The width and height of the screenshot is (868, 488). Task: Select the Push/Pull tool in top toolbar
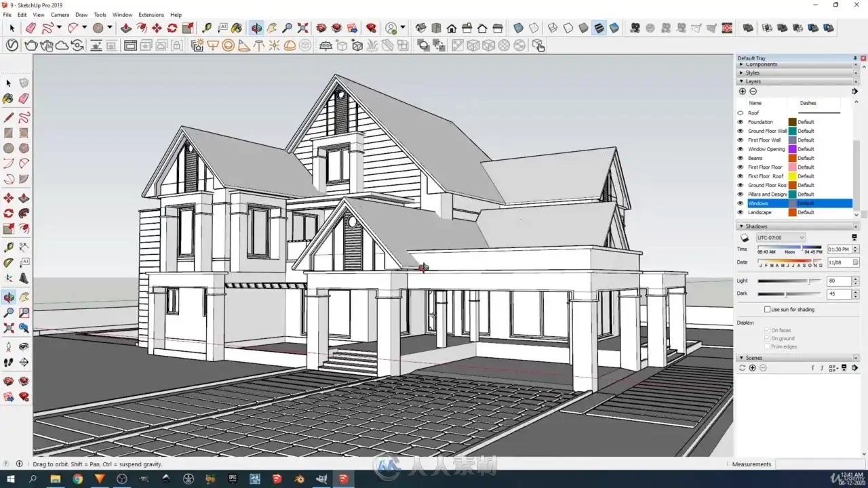(126, 28)
